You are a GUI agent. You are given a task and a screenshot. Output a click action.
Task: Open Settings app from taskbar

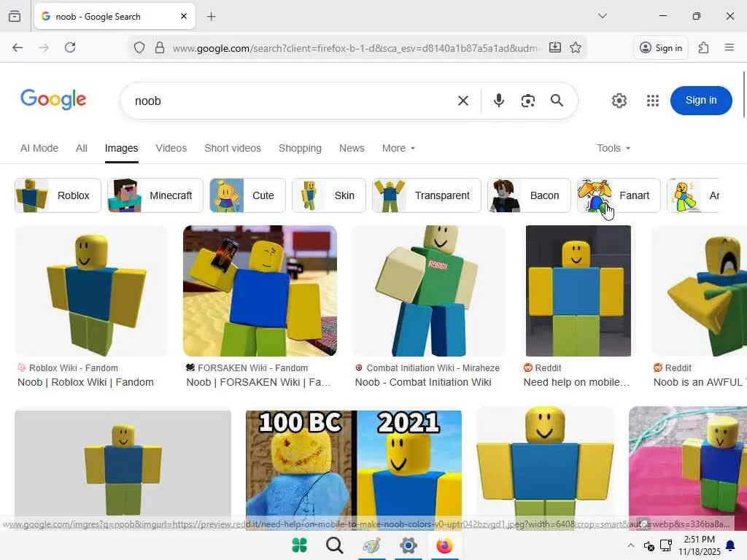(x=409, y=545)
